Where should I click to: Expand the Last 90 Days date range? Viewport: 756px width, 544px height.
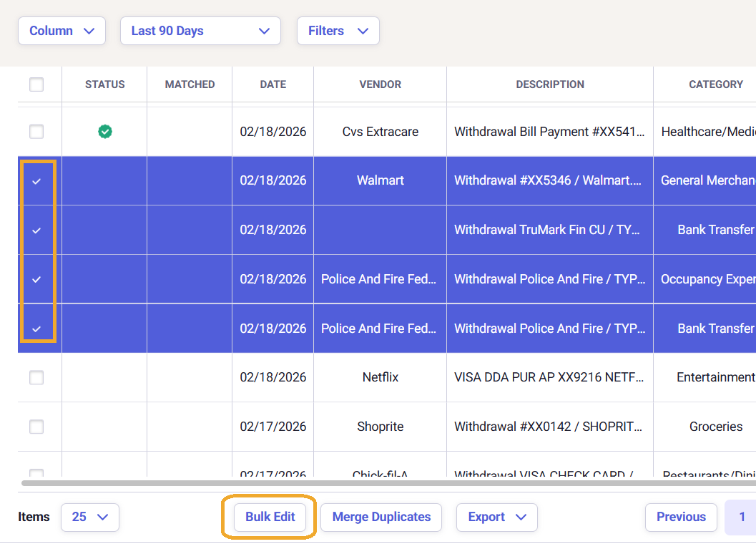click(x=200, y=31)
